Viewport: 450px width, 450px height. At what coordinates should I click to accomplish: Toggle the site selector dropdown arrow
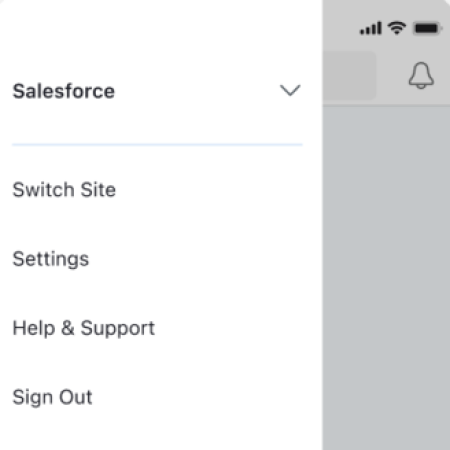[x=290, y=90]
